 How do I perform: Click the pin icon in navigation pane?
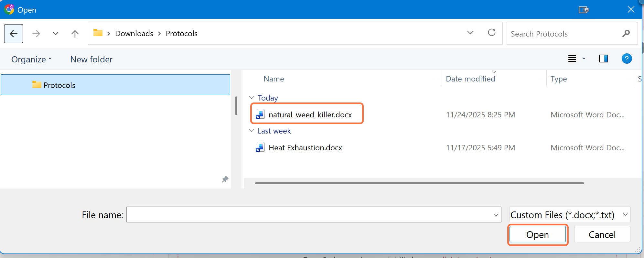(x=225, y=179)
